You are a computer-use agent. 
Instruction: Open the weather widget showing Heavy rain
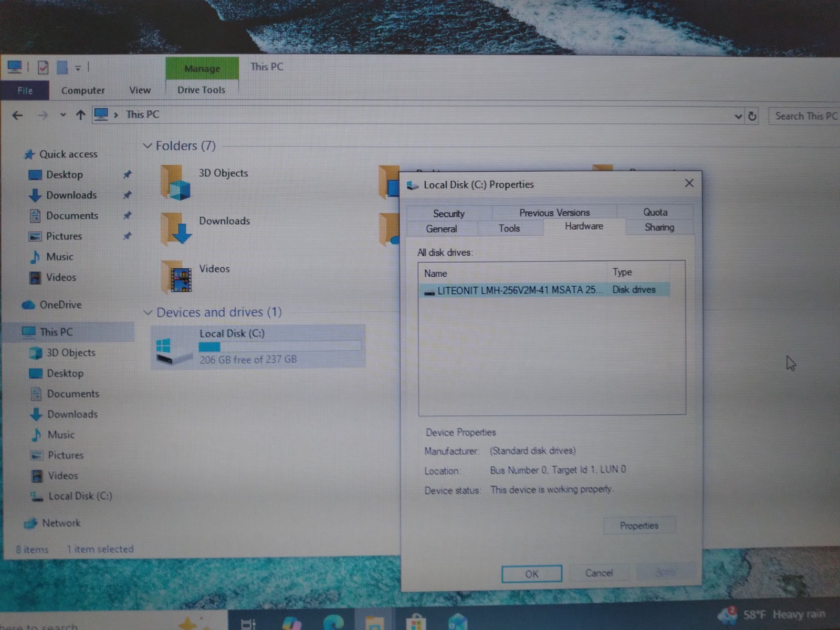(x=771, y=614)
